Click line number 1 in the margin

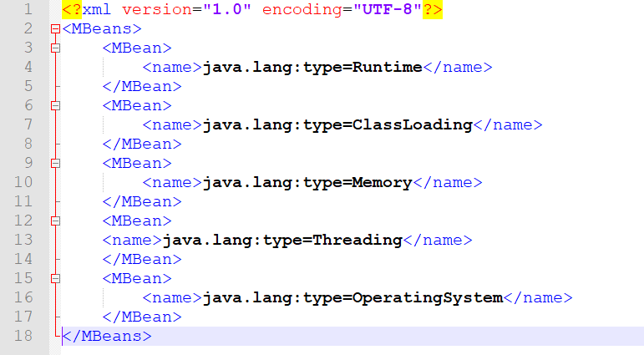coord(29,10)
